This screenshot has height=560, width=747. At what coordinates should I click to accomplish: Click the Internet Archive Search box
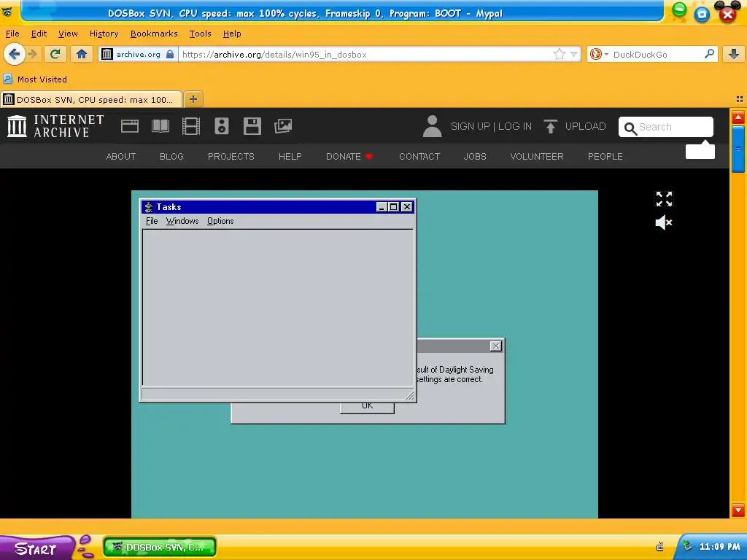click(666, 127)
